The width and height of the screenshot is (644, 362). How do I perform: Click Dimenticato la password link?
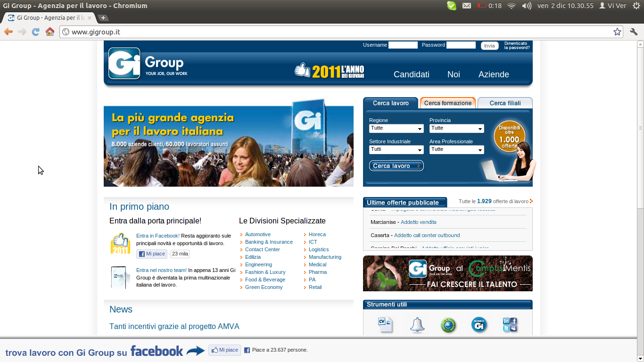click(x=517, y=45)
